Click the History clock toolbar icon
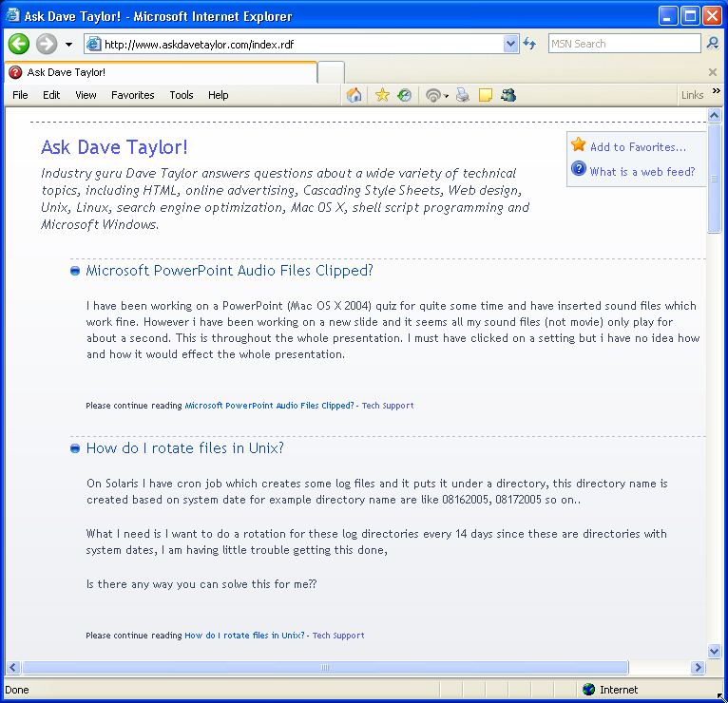 coord(405,95)
